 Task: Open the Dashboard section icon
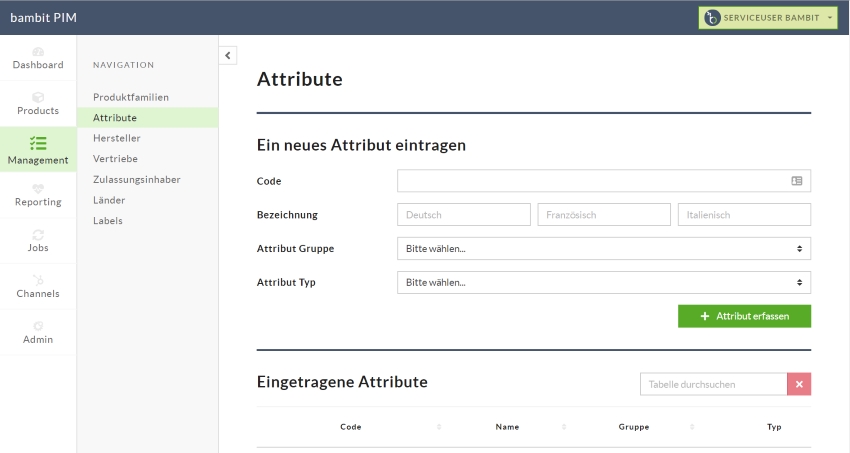38,52
